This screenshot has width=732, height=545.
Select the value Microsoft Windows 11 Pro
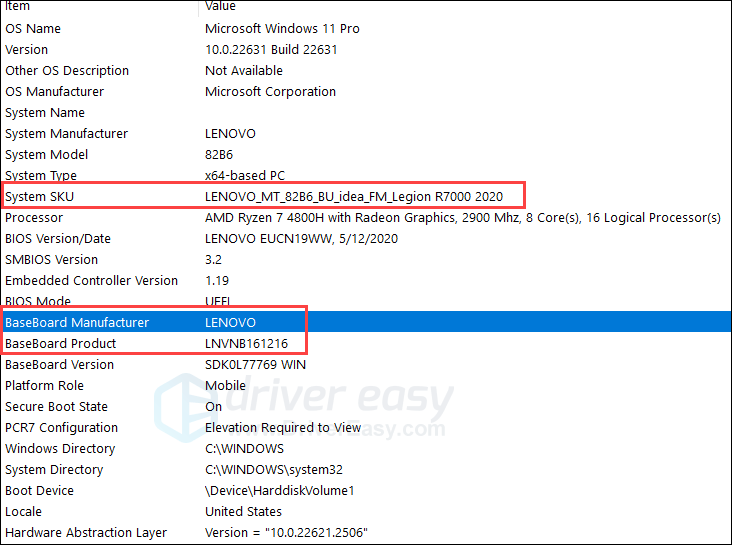(x=282, y=28)
